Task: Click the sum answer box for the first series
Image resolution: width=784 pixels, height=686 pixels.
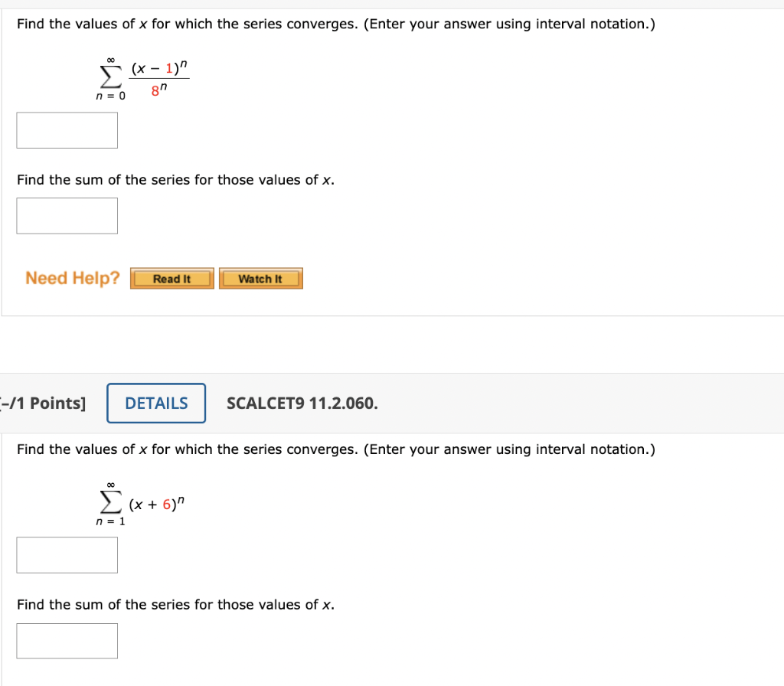Action: pyautogui.click(x=67, y=215)
